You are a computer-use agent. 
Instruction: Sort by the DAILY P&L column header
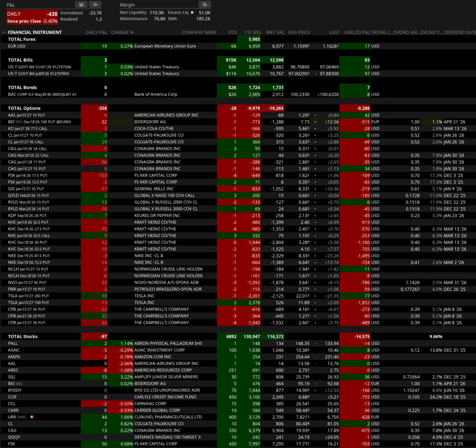(96, 33)
